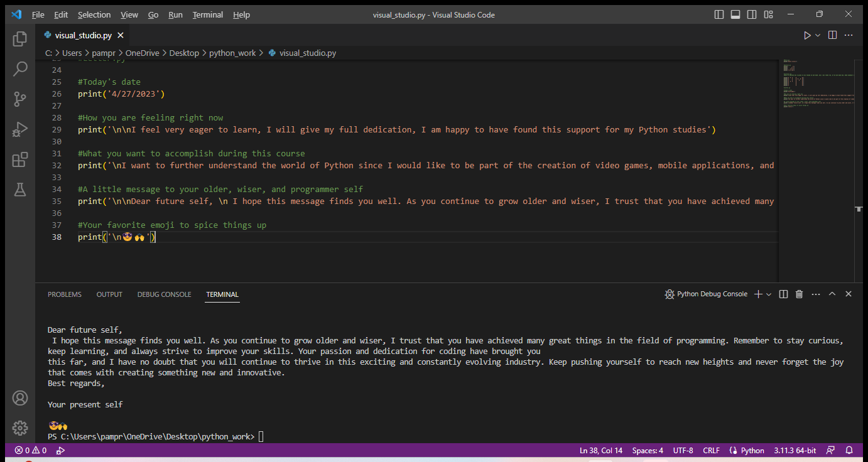The width and height of the screenshot is (868, 462).
Task: Click Ln 38, Col 14 status item
Action: pyautogui.click(x=601, y=450)
